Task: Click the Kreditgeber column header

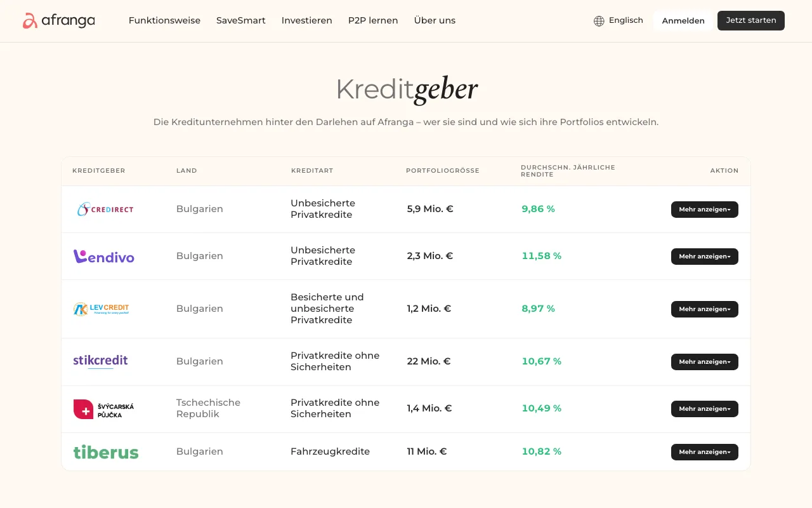Action: pos(99,171)
